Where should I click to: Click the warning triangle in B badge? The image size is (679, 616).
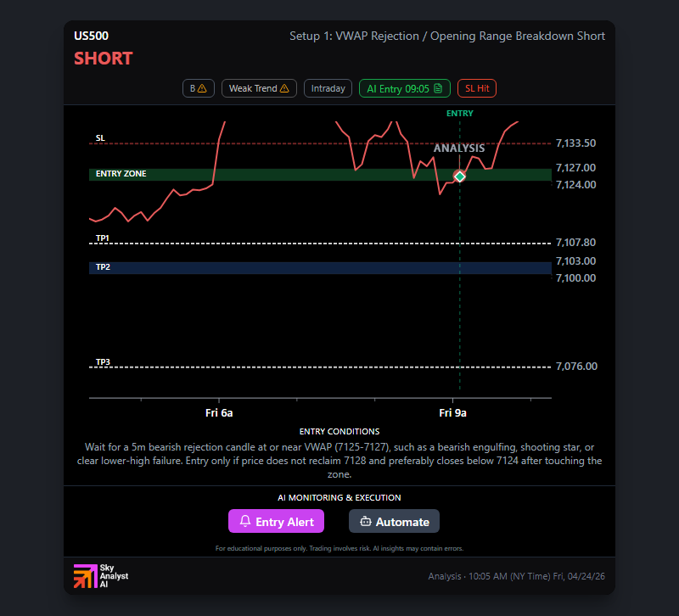coord(202,88)
